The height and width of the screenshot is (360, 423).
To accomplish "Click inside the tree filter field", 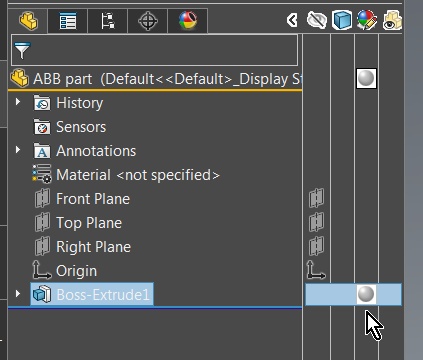I will pyautogui.click(x=154, y=50).
